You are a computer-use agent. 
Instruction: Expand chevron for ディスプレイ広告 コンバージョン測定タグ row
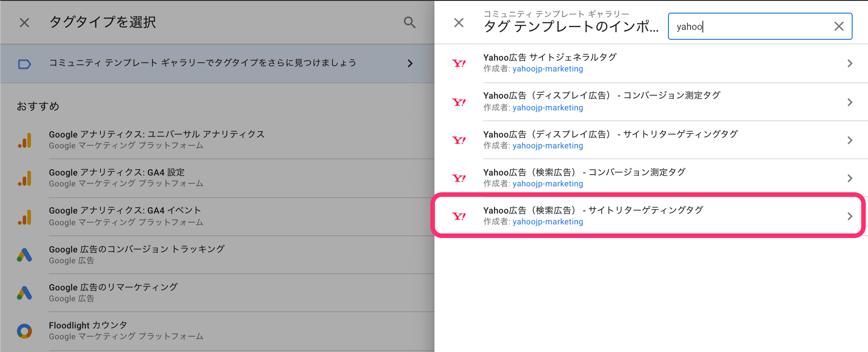click(849, 102)
